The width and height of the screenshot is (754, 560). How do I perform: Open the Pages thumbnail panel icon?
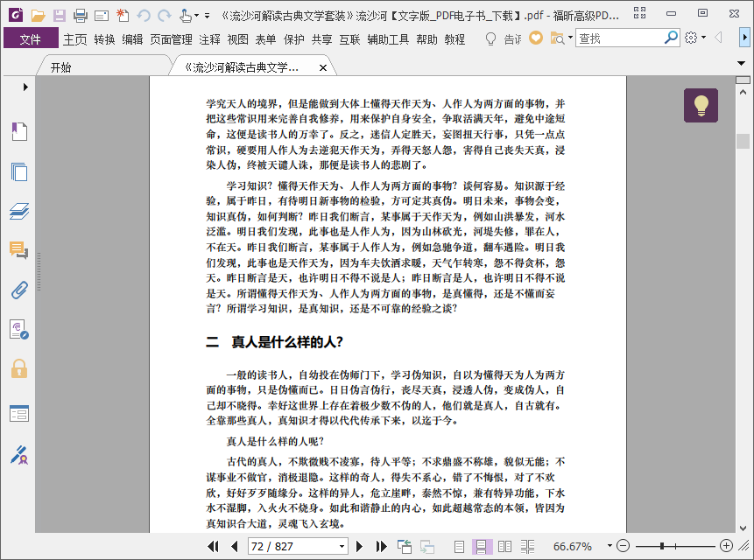pos(19,171)
